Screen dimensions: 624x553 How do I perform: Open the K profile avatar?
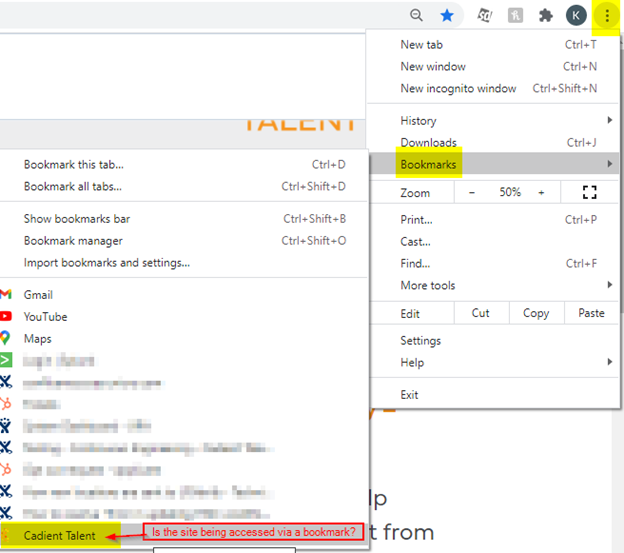point(576,16)
